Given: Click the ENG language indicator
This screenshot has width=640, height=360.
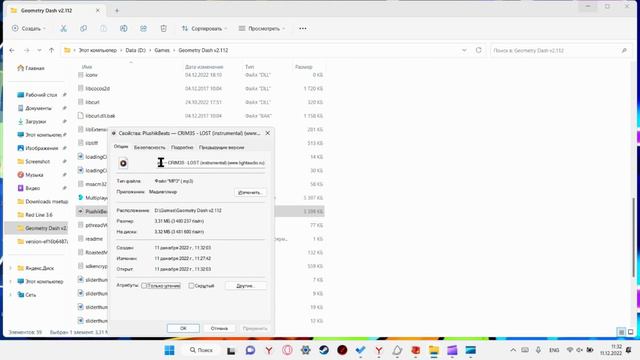Looking at the screenshot, I should tap(554, 350).
